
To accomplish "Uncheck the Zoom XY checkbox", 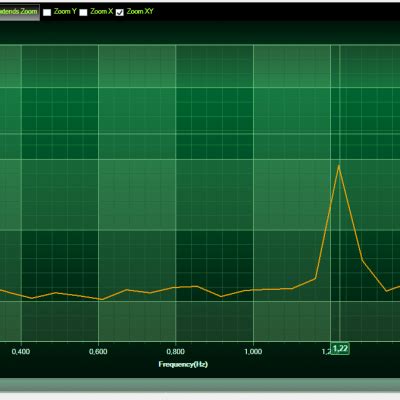I will pyautogui.click(x=120, y=12).
